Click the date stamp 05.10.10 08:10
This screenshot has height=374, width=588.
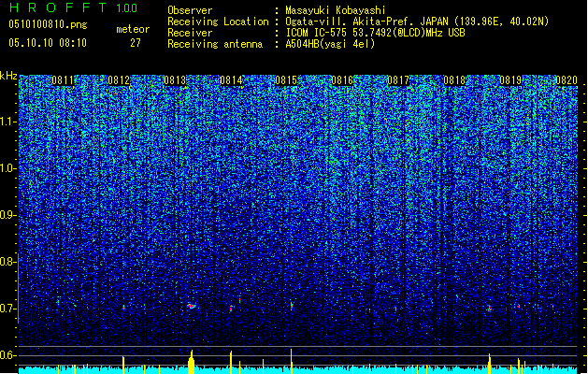(48, 43)
